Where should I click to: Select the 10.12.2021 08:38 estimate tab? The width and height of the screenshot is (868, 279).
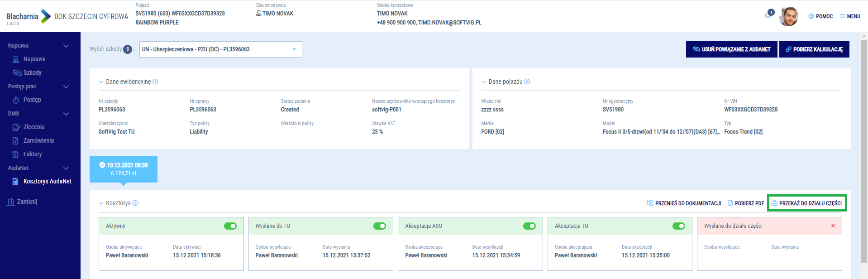pos(124,169)
